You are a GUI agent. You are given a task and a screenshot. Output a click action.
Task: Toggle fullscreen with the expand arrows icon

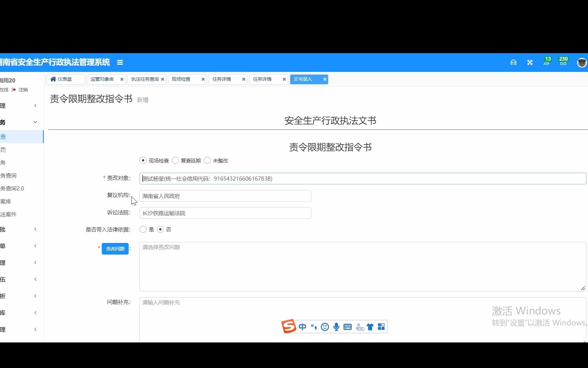530,62
